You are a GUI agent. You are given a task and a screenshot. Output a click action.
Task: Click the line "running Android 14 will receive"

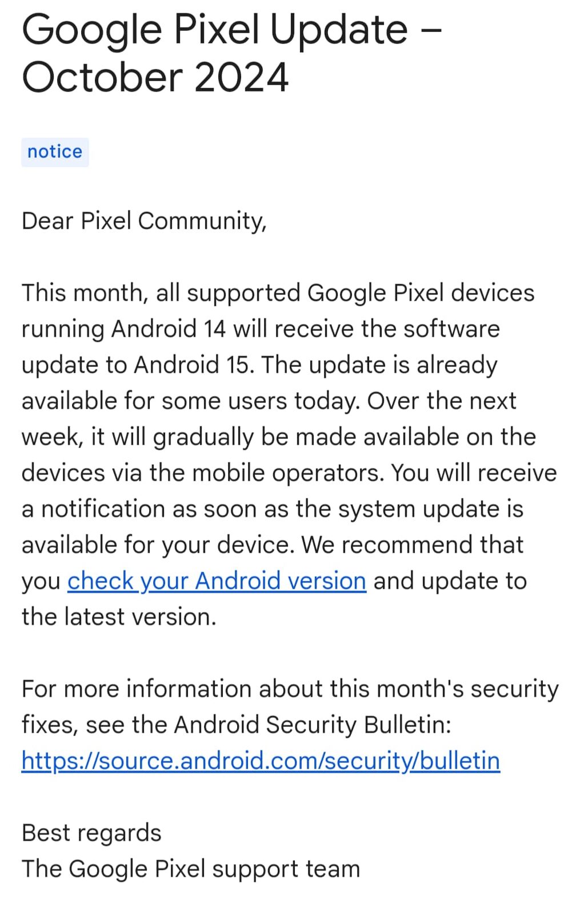point(261,329)
